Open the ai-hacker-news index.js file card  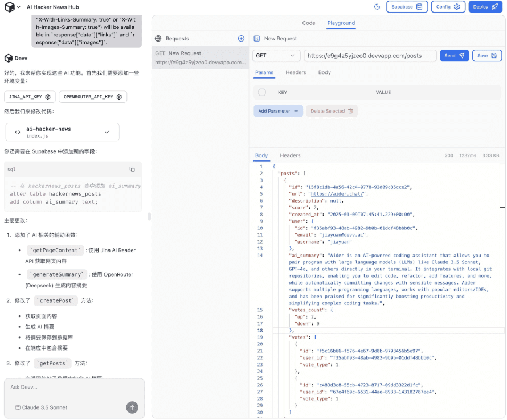(x=63, y=132)
